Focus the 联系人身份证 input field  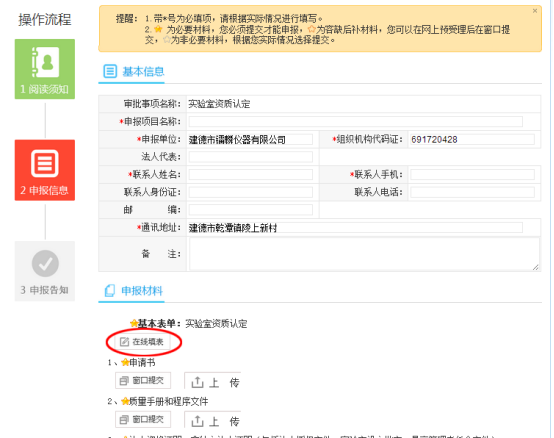(251, 192)
